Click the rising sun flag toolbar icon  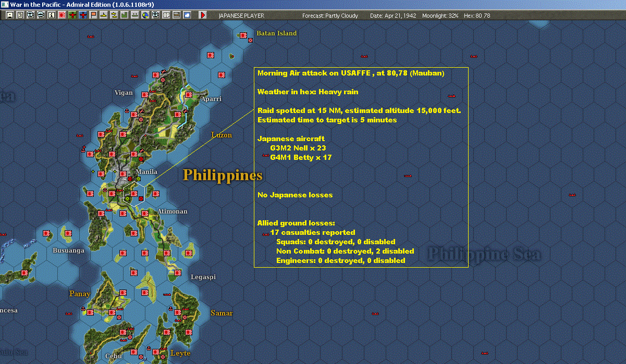62,15
